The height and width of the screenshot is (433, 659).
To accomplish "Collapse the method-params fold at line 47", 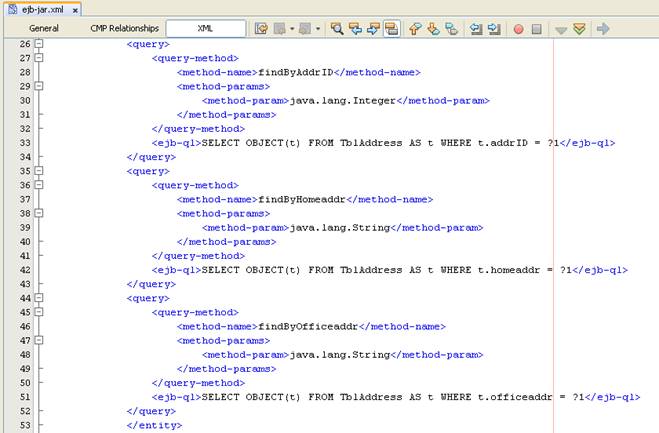I will tap(39, 340).
